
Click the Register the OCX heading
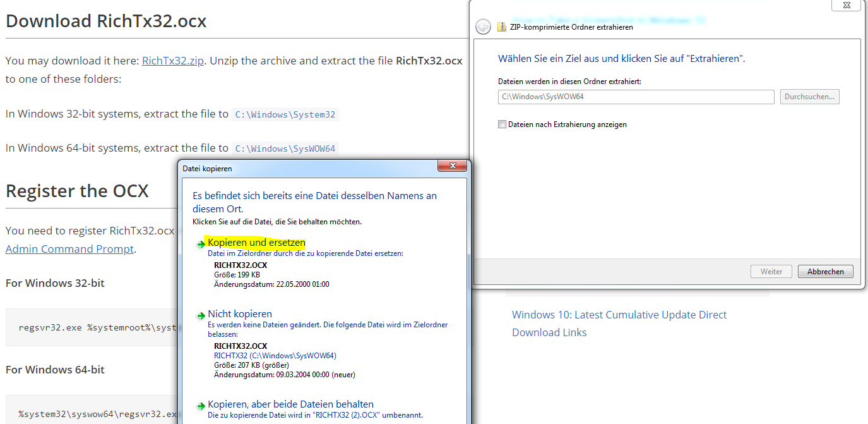pos(77,190)
